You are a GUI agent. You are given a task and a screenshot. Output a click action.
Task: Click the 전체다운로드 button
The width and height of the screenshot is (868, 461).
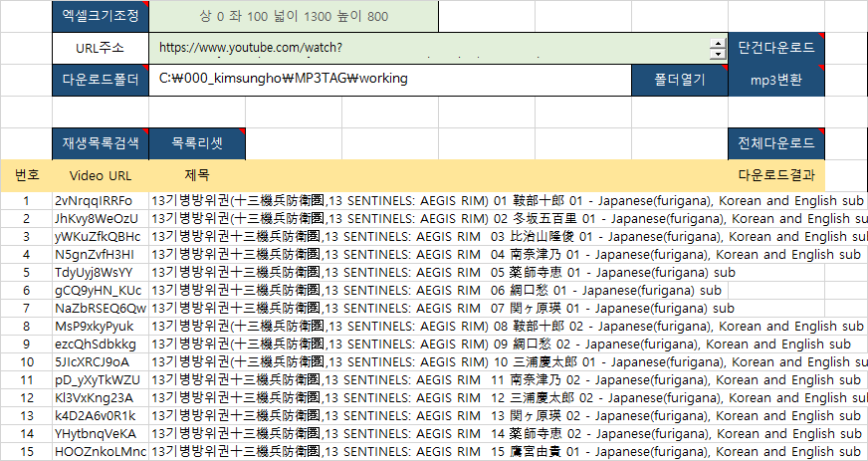pos(776,143)
